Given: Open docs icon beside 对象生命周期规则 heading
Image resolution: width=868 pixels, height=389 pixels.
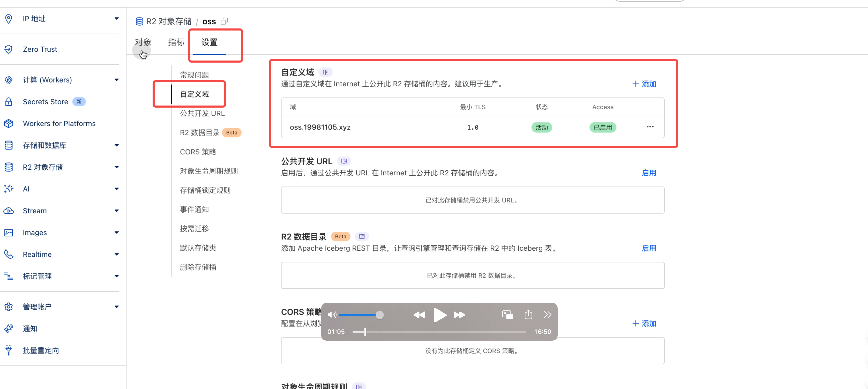Looking at the screenshot, I should (x=359, y=386).
